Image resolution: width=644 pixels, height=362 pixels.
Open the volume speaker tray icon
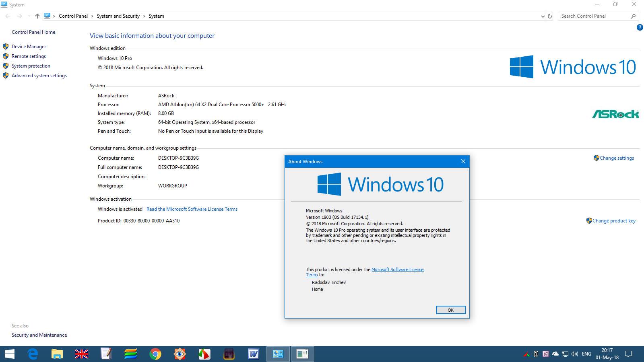coord(575,354)
